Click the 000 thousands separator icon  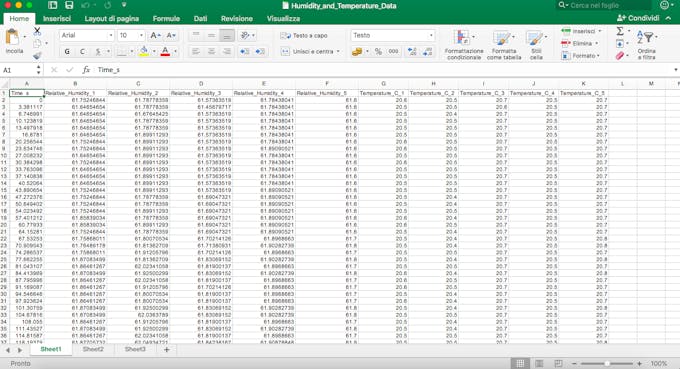(x=393, y=52)
